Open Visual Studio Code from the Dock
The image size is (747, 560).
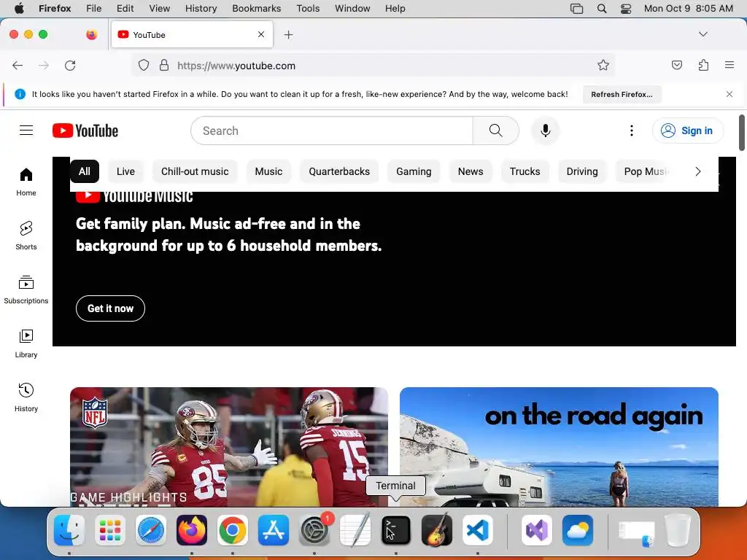click(478, 530)
